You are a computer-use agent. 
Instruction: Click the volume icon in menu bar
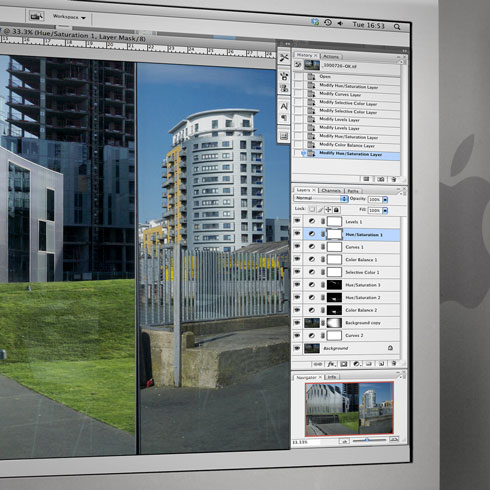coord(340,23)
